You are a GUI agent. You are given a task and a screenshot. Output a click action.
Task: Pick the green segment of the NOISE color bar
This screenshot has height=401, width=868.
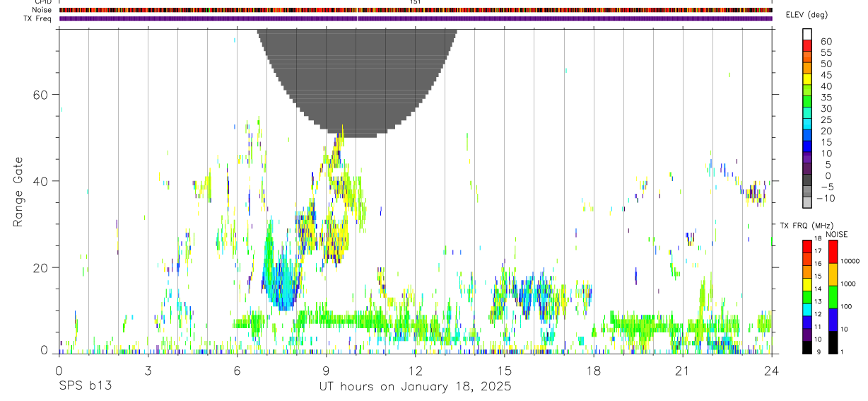click(x=833, y=297)
